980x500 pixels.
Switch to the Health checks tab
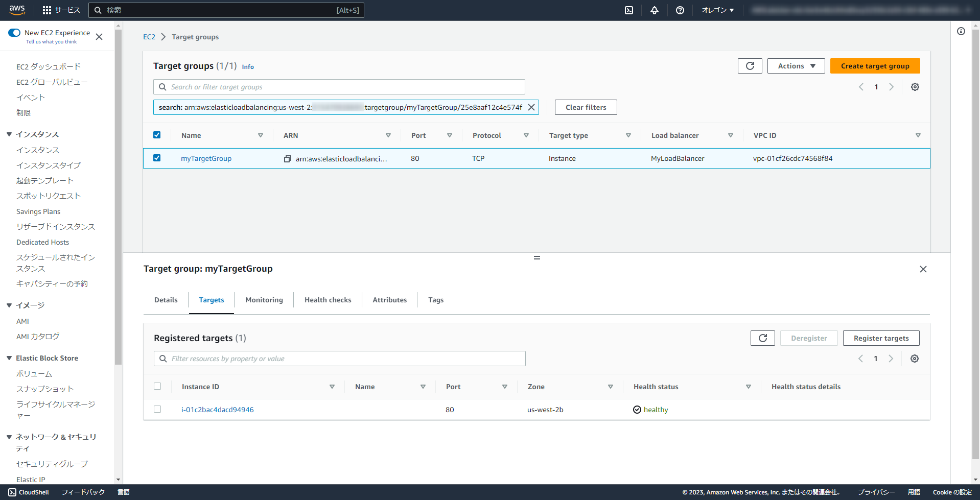(x=328, y=300)
